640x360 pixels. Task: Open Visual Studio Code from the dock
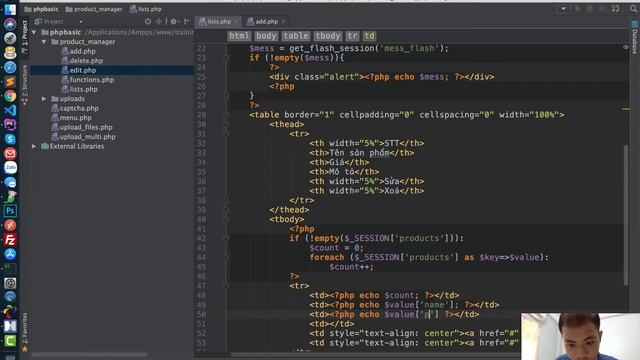(10, 110)
